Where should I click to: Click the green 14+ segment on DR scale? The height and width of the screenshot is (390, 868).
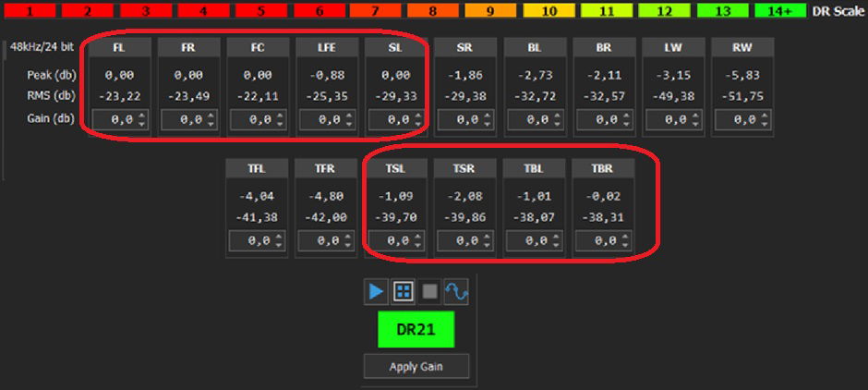[x=780, y=11]
